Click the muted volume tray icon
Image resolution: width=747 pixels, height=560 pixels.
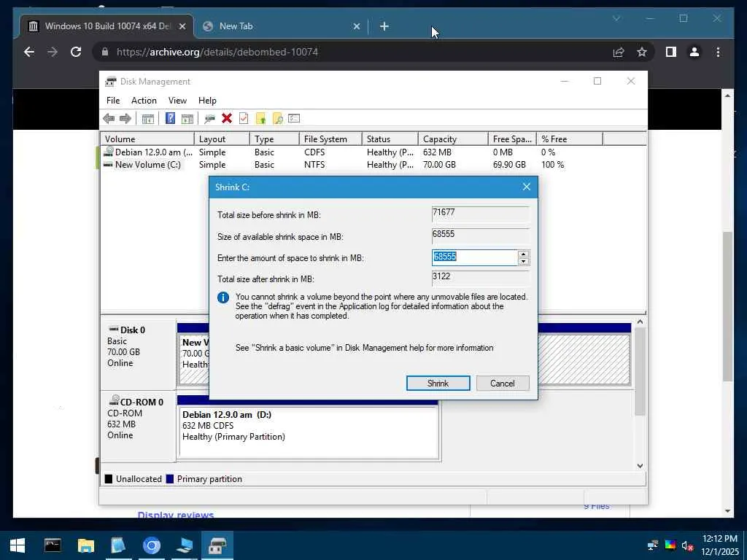(x=687, y=545)
